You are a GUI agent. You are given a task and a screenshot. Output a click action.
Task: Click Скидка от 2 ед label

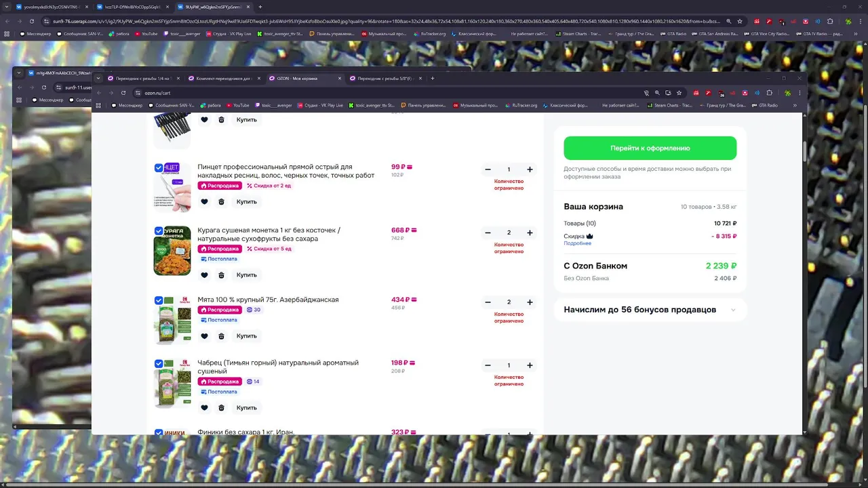tap(269, 186)
